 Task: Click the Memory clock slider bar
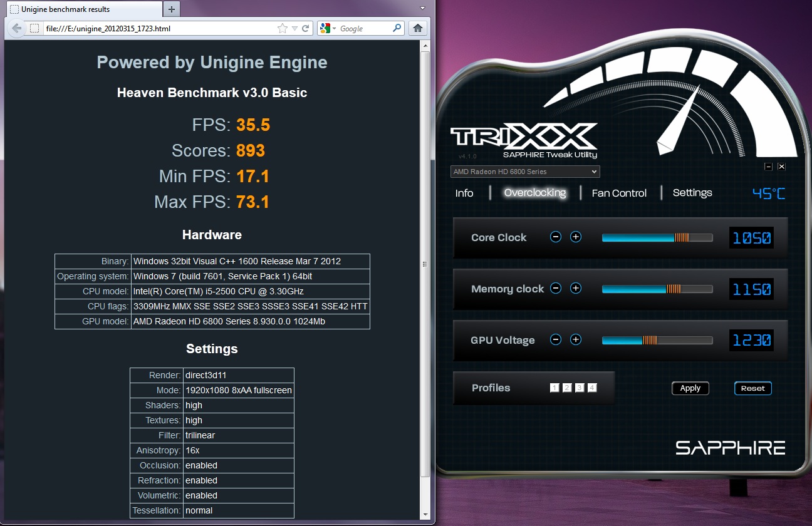tap(657, 289)
